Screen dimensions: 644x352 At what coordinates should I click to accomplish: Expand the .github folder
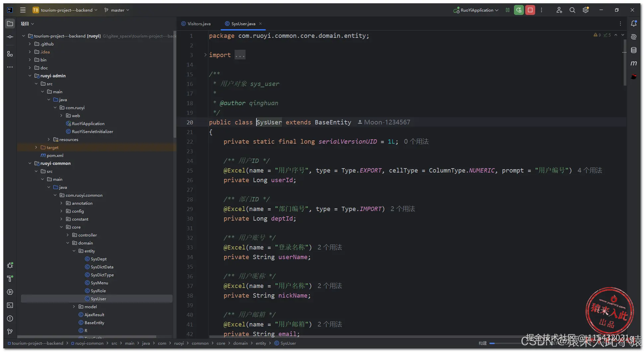(x=30, y=44)
